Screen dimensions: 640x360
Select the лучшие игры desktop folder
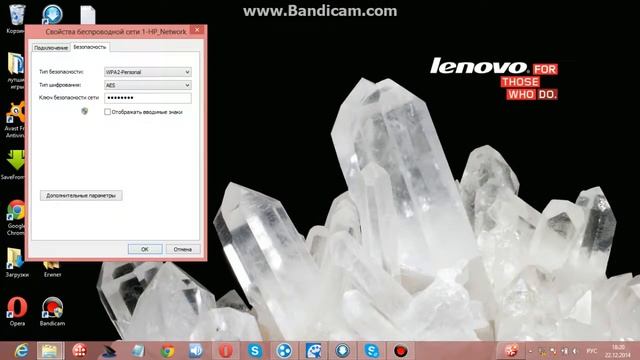point(16,71)
